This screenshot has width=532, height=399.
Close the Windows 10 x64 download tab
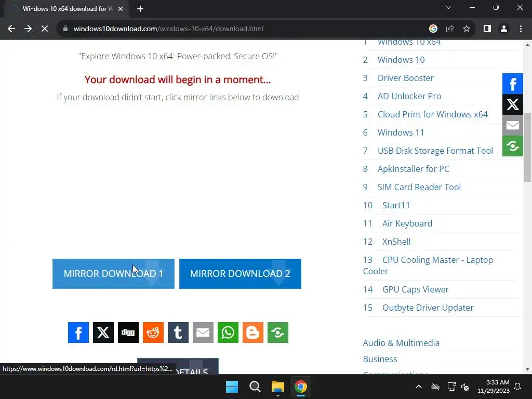coord(121,9)
